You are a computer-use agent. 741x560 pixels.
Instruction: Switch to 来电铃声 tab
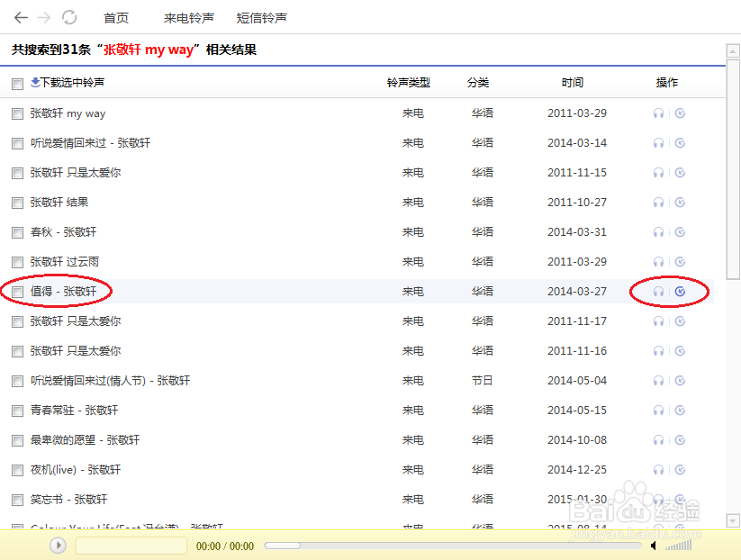pyautogui.click(x=188, y=18)
